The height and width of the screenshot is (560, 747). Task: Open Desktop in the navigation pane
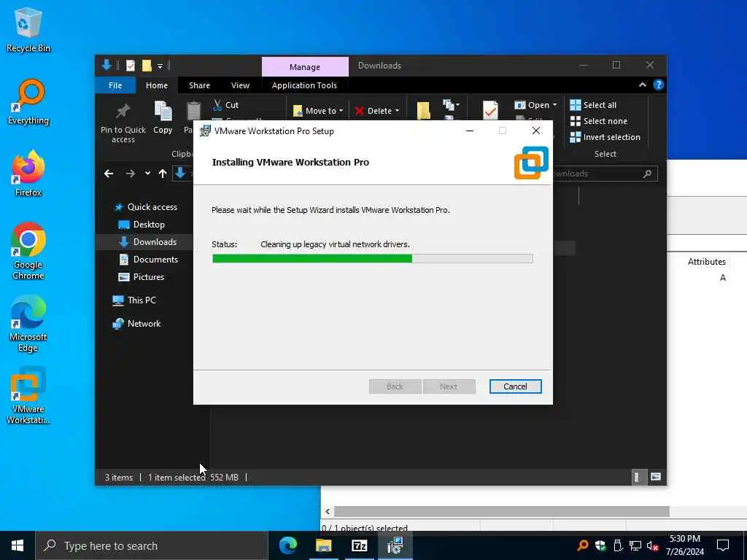[142, 225]
